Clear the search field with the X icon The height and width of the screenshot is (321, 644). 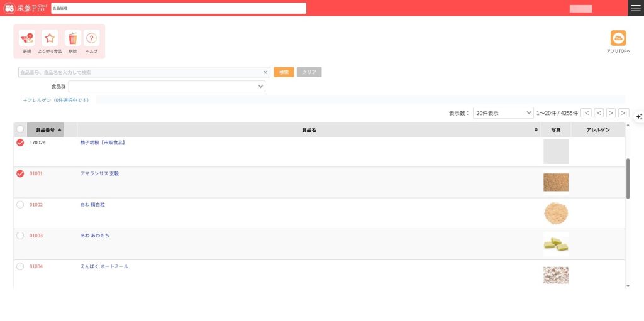click(x=265, y=72)
